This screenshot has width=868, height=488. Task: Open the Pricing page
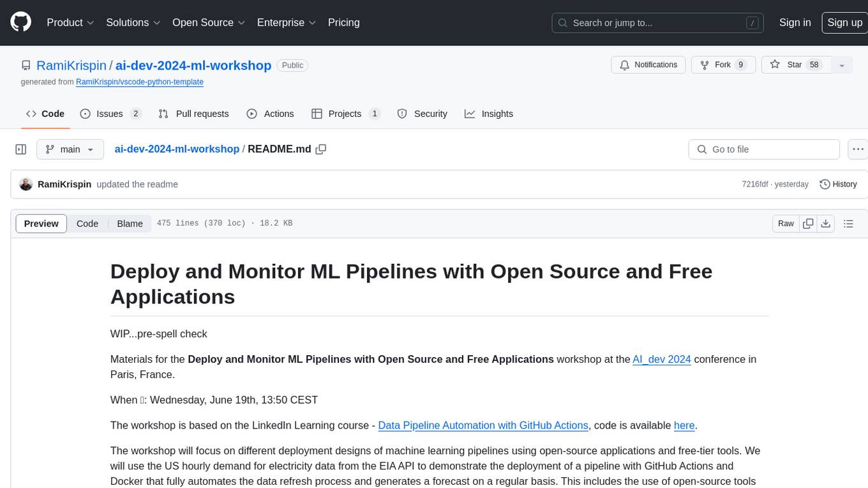344,22
